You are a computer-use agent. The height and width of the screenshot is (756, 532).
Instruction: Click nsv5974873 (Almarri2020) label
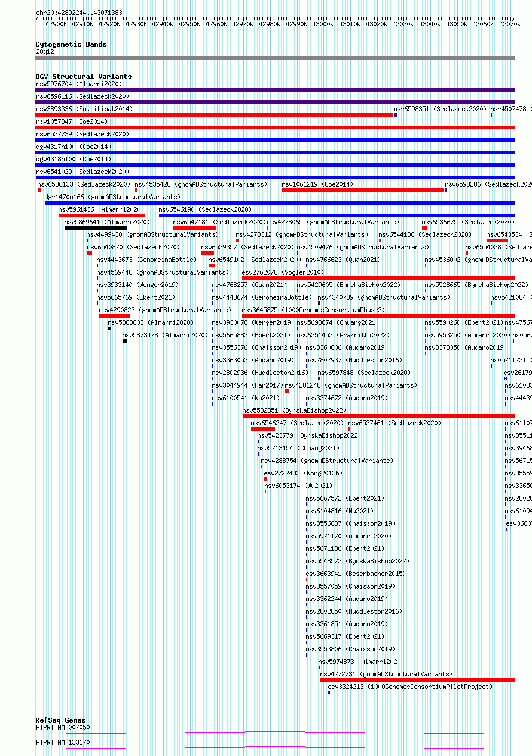tap(361, 661)
